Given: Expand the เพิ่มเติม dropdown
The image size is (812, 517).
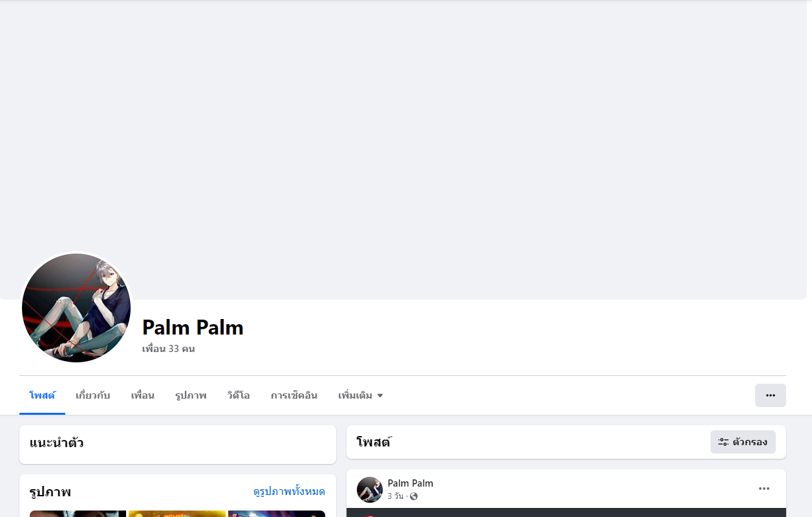Looking at the screenshot, I should coord(361,395).
